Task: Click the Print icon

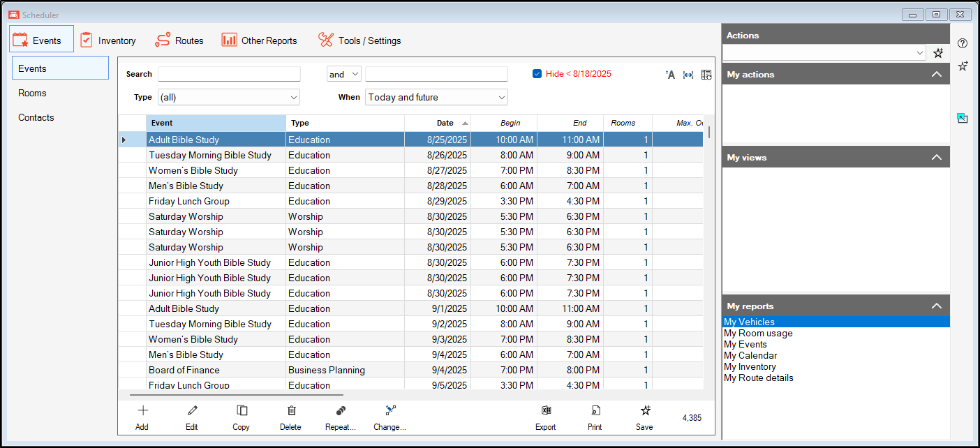Action: click(x=595, y=411)
